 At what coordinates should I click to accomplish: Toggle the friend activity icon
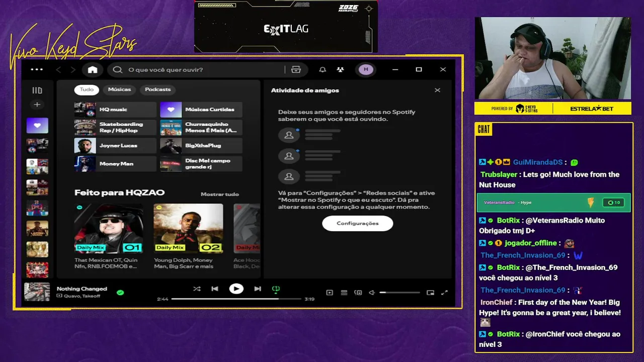[x=341, y=69]
